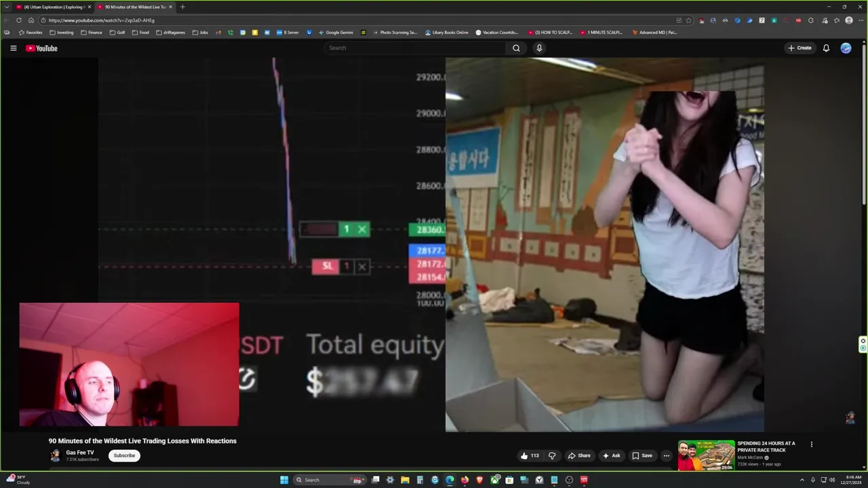Open the browser home button
The image size is (868, 488).
point(31,20)
